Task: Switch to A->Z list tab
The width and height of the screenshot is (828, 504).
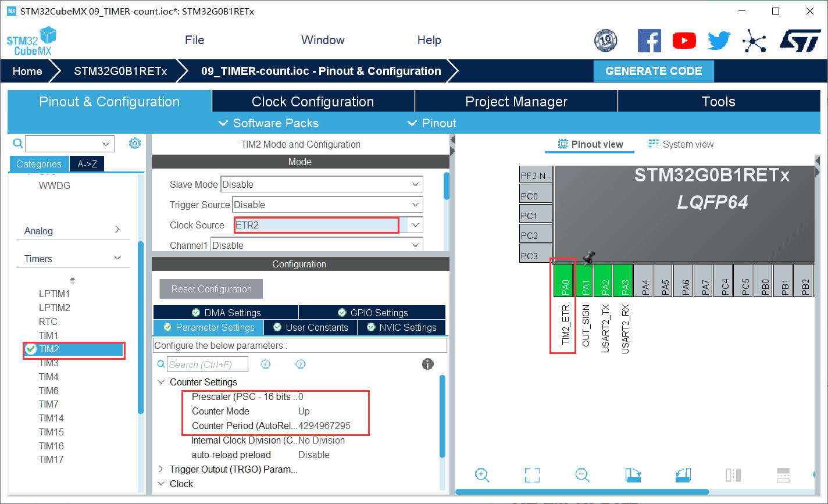Action: [87, 164]
